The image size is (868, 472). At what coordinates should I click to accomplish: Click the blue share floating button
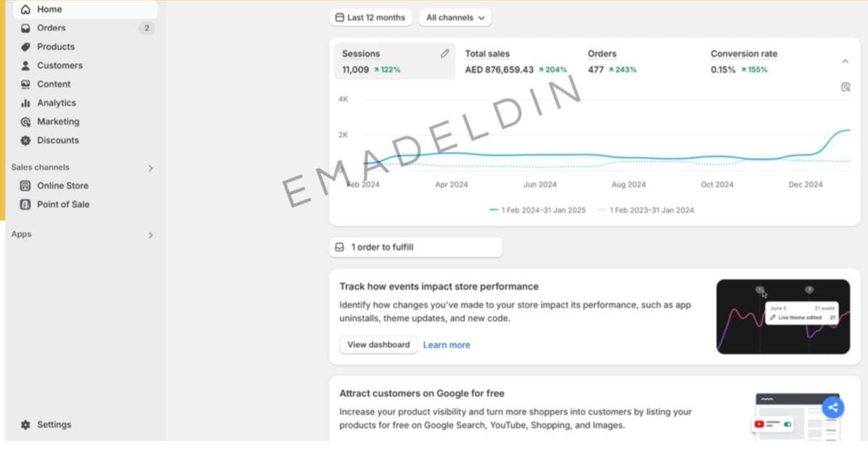pos(832,407)
